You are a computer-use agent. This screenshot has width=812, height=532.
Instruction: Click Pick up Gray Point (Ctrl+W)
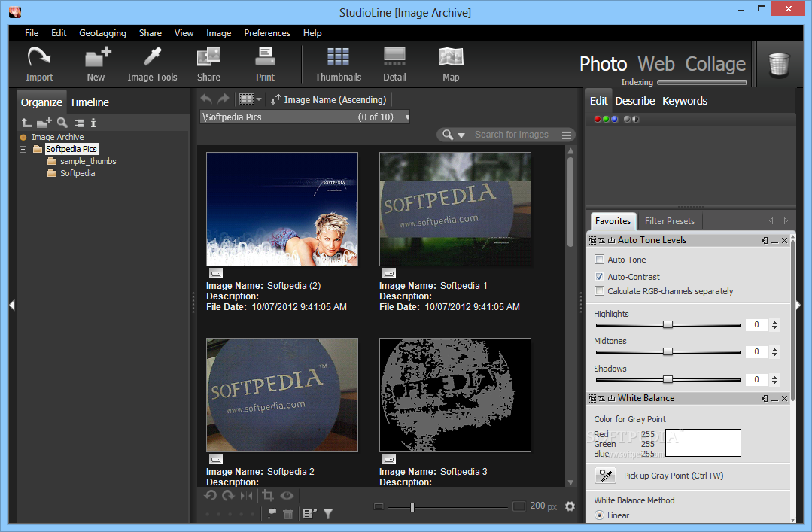[x=674, y=476]
